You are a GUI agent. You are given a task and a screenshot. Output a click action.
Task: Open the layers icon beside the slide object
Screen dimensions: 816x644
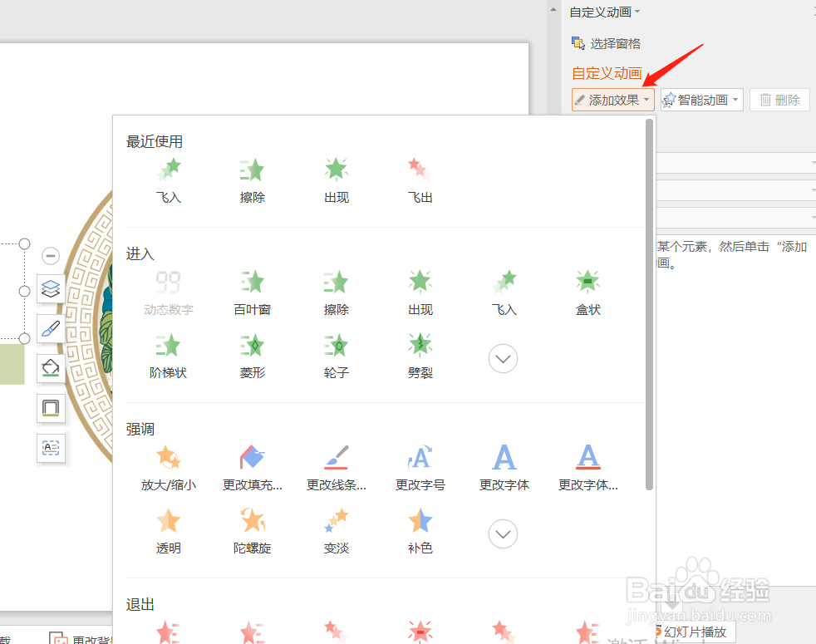coord(50,288)
